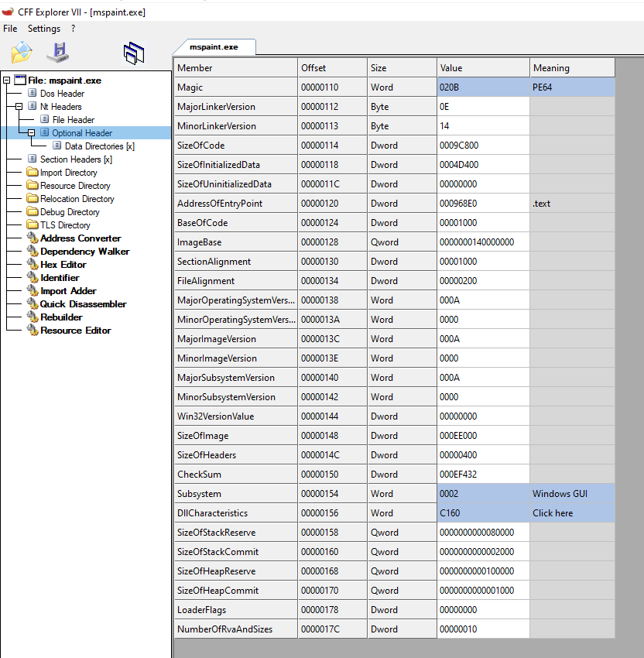Screen dimensions: 644x658
Task: Click the window icon beside File: mspaint.exe
Action: [x=19, y=80]
